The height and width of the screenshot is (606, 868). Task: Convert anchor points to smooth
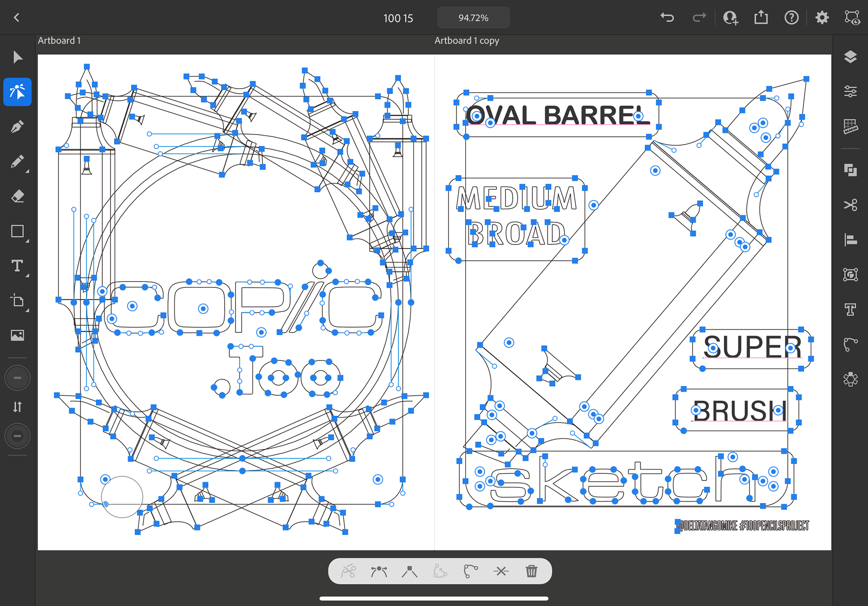pos(379,571)
